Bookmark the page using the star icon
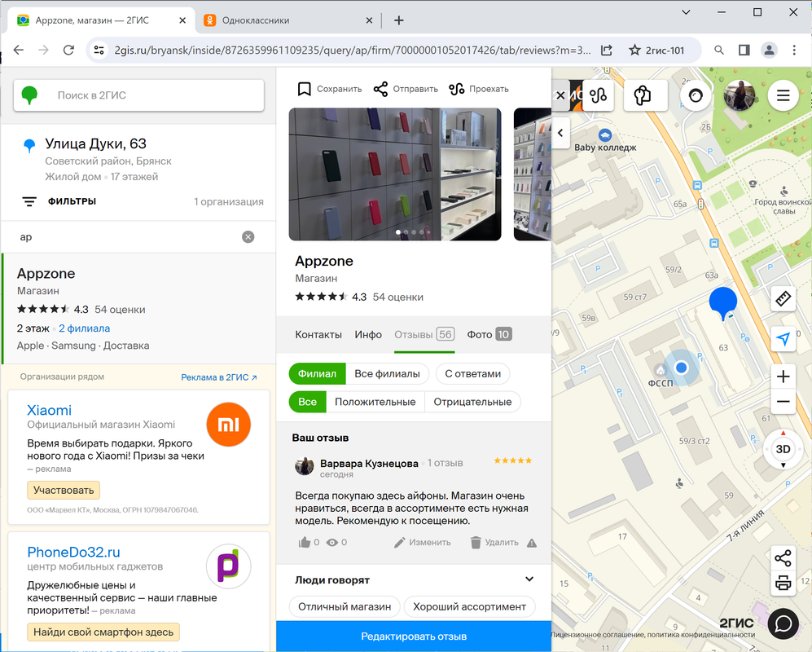This screenshot has width=812, height=652. point(634,51)
